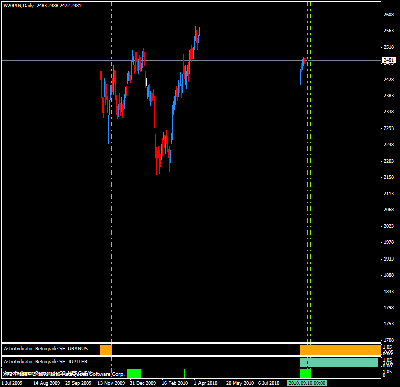The height and width of the screenshot is (387, 400).
Task: Click the teal bar in second indicator window
Action: [339, 362]
